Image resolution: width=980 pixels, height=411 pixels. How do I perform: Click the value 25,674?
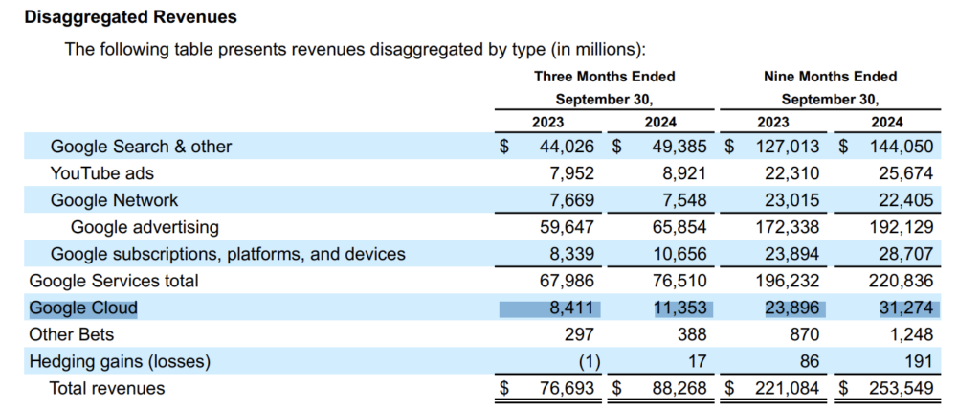(x=906, y=173)
